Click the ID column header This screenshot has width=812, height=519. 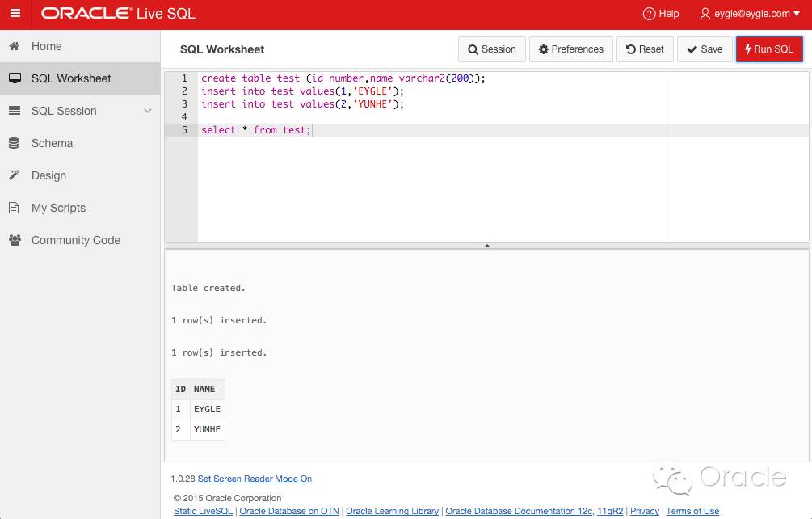(x=180, y=389)
